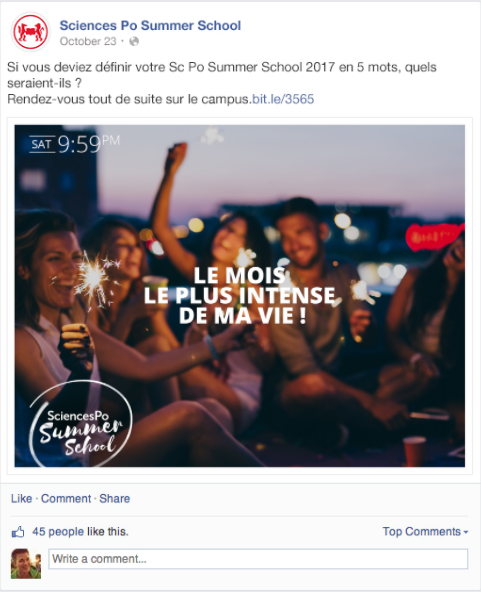The image size is (481, 592).
Task: Click the globe public-visibility icon
Action: click(x=134, y=41)
